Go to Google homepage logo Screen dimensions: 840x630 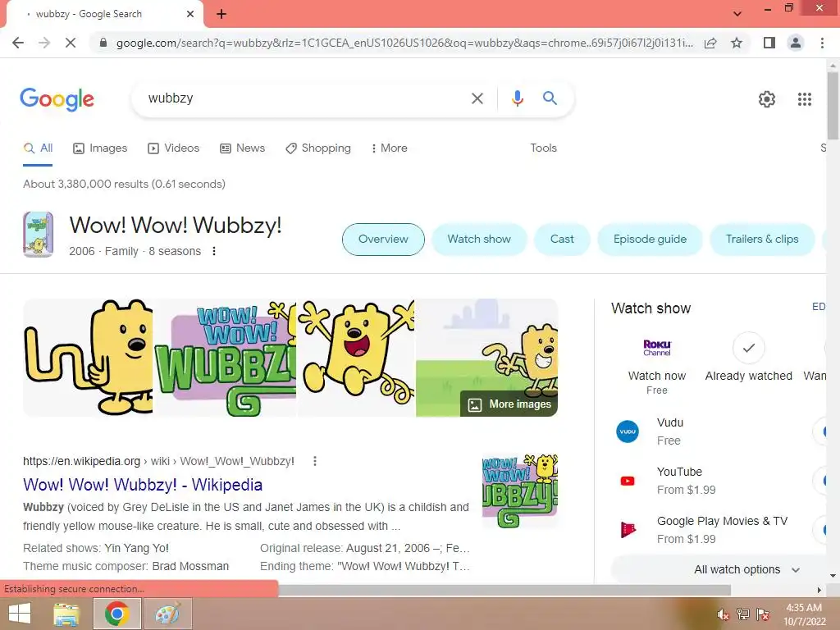[x=57, y=99]
